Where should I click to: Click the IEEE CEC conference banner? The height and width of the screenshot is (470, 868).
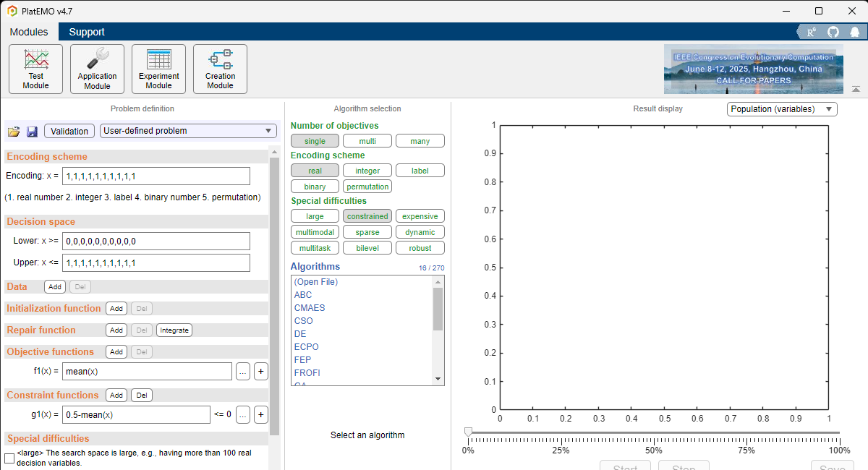pyautogui.click(x=753, y=69)
